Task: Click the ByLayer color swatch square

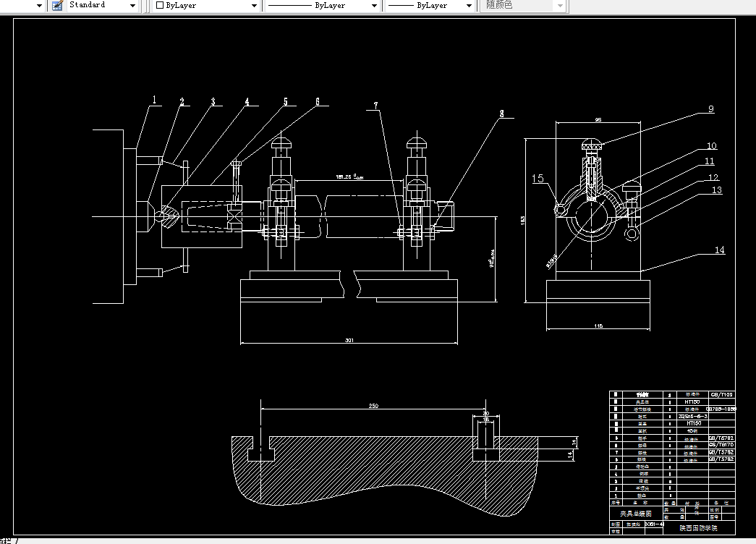Action: 160,5
